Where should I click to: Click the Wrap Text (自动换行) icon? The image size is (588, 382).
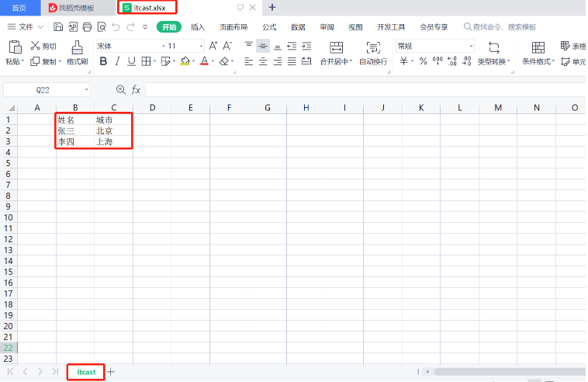(372, 47)
